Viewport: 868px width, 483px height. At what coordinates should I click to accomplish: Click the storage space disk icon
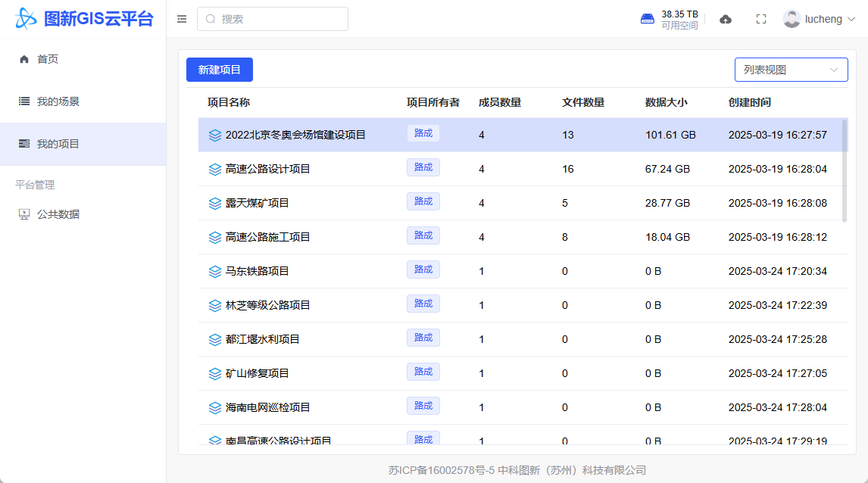tap(648, 19)
